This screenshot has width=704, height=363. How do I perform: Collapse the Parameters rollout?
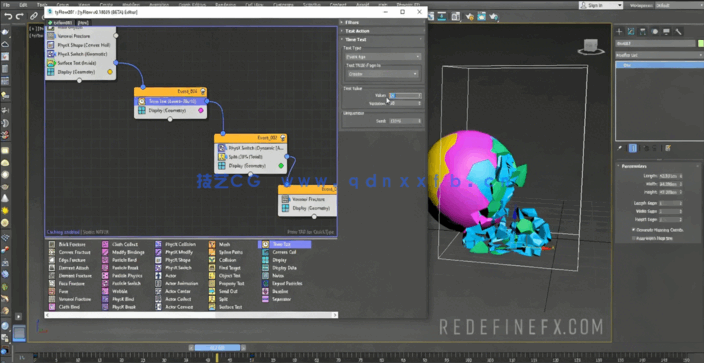coord(658,166)
